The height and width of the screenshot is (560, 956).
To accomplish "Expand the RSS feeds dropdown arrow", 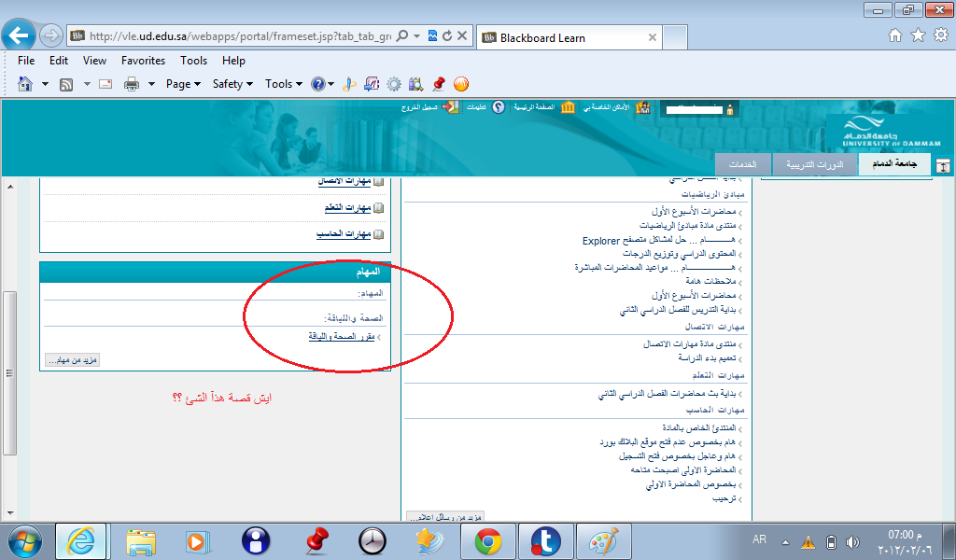I will click(x=87, y=84).
